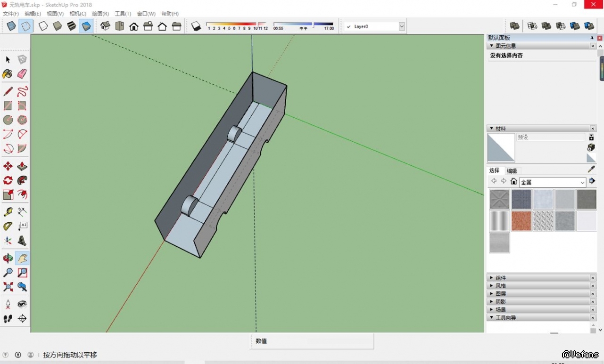The height and width of the screenshot is (364, 604).
Task: Select the arrow Select tool
Action: tap(8, 60)
